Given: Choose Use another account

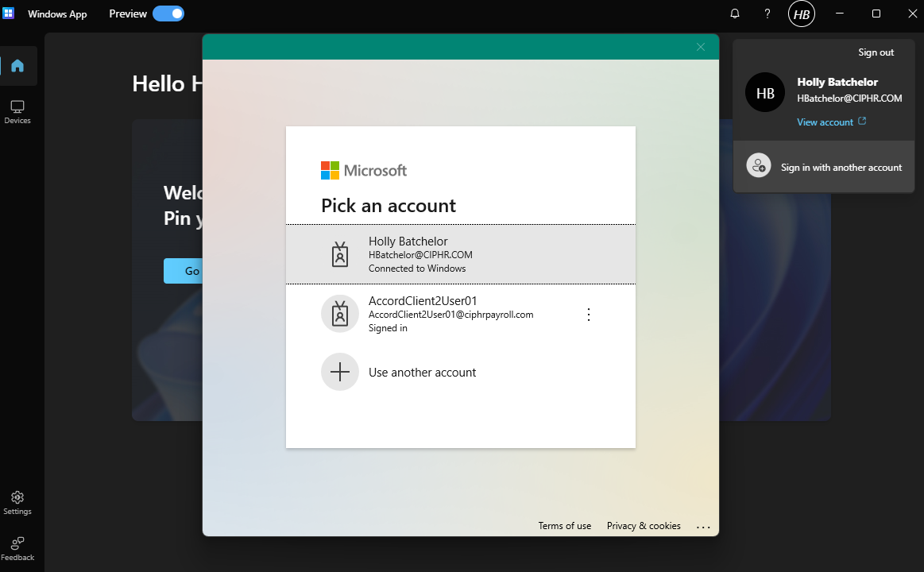Looking at the screenshot, I should [461, 373].
